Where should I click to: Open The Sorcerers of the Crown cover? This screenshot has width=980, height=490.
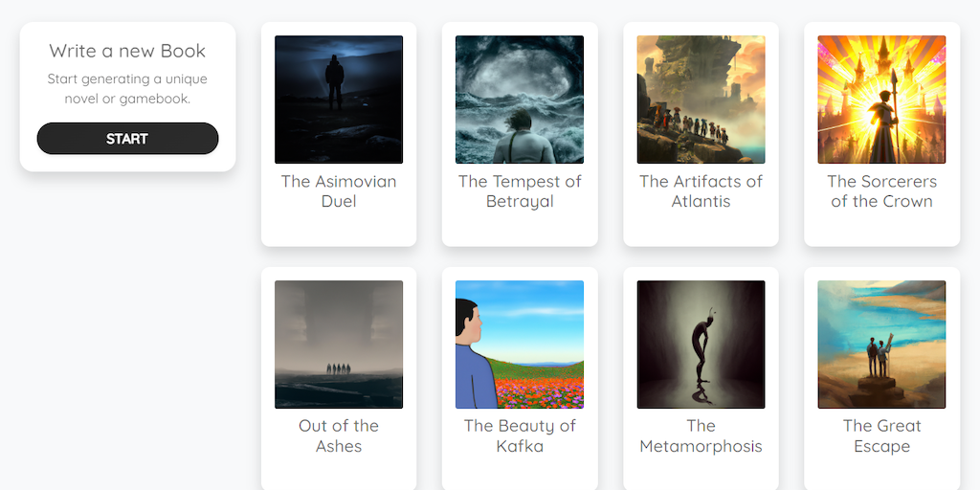(881, 100)
